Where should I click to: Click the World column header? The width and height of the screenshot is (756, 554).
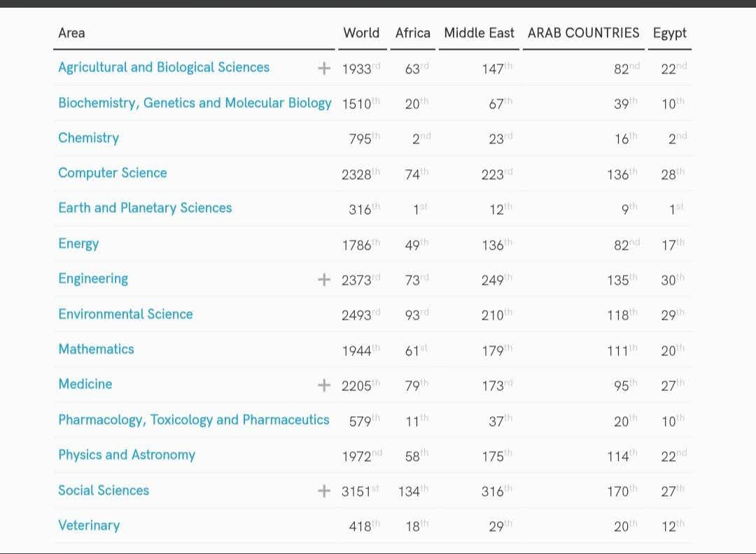pyautogui.click(x=362, y=33)
